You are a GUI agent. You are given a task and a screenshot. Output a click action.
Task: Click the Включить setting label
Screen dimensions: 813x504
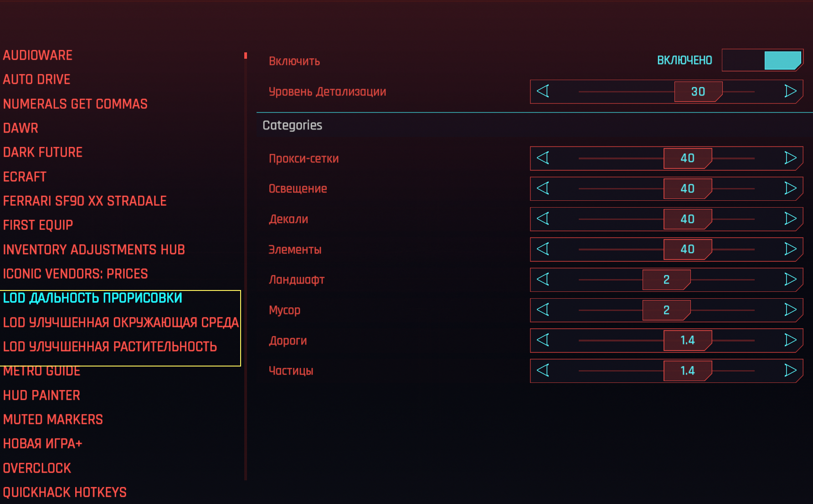294,61
